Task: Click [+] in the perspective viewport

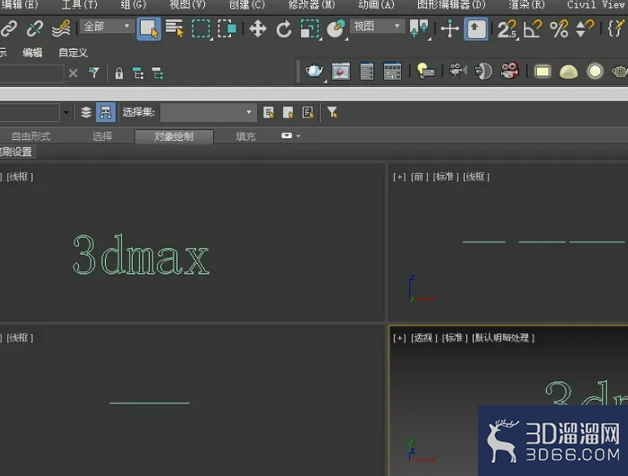Action: [x=400, y=338]
